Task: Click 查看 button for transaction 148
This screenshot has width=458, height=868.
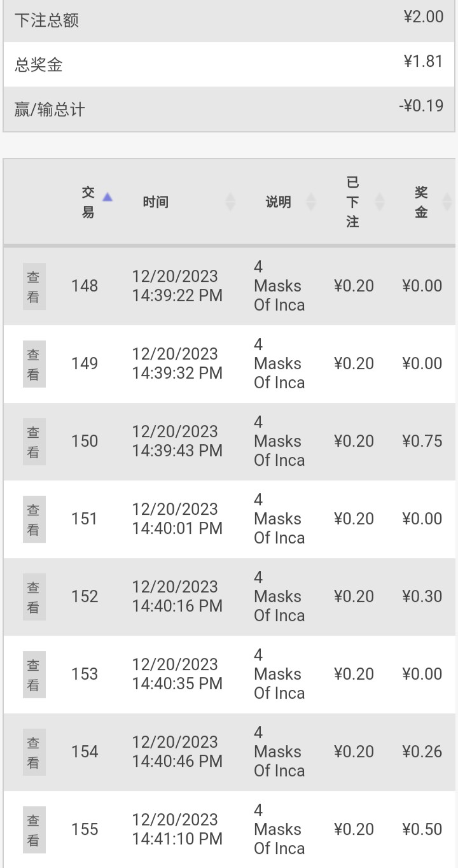Action: point(34,286)
